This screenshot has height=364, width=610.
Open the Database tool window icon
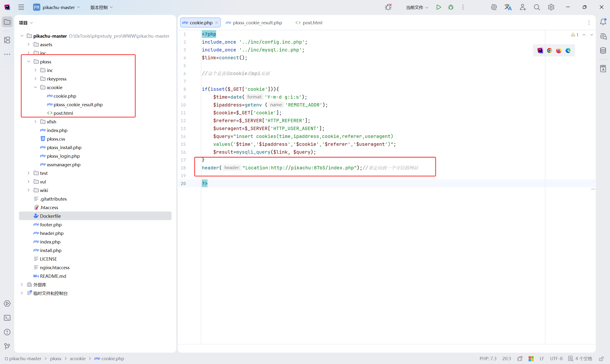pyautogui.click(x=603, y=51)
